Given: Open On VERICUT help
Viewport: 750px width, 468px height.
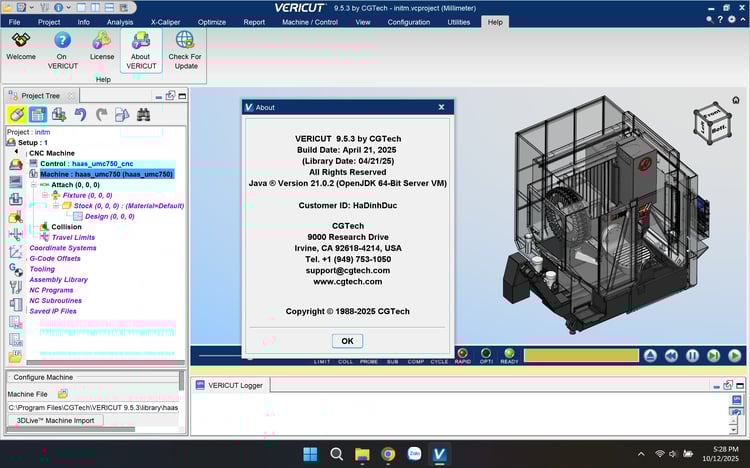Looking at the screenshot, I should click(62, 51).
